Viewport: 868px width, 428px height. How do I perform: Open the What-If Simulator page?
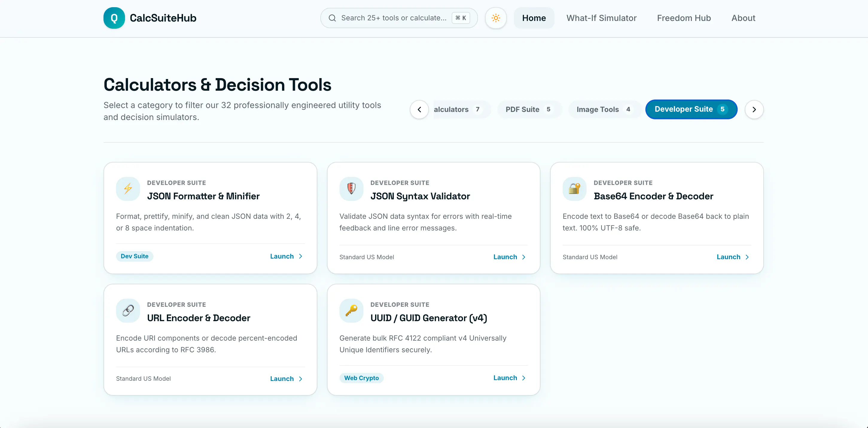(601, 18)
